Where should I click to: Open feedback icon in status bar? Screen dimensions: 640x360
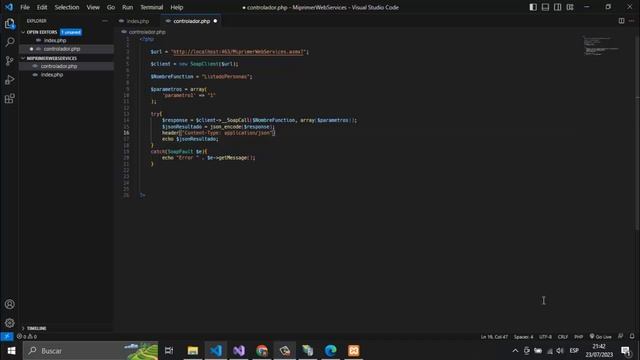(x=620, y=336)
